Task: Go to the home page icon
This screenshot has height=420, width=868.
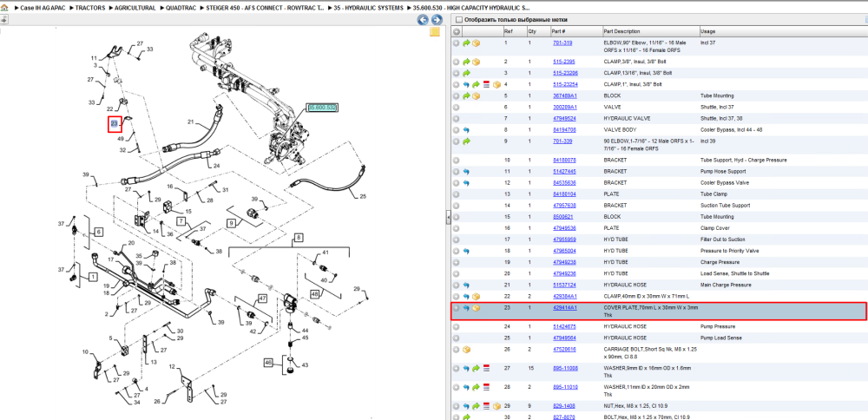Action: tap(4, 9)
